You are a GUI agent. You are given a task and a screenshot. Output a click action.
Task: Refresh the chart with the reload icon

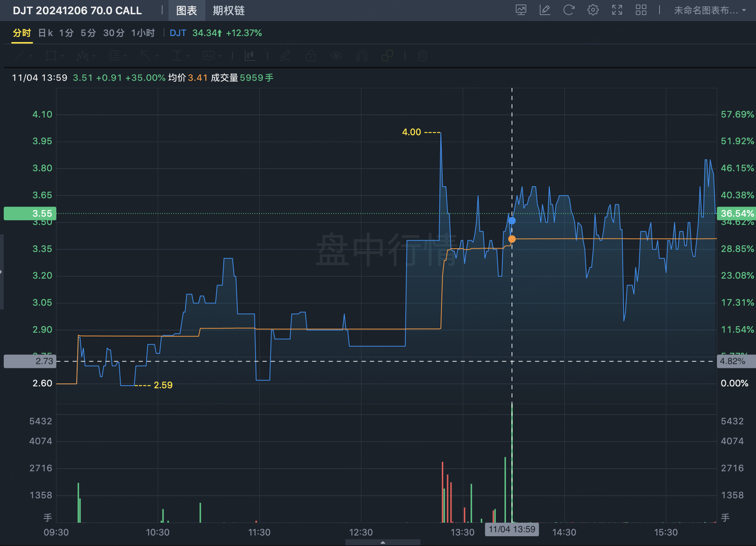pos(569,10)
